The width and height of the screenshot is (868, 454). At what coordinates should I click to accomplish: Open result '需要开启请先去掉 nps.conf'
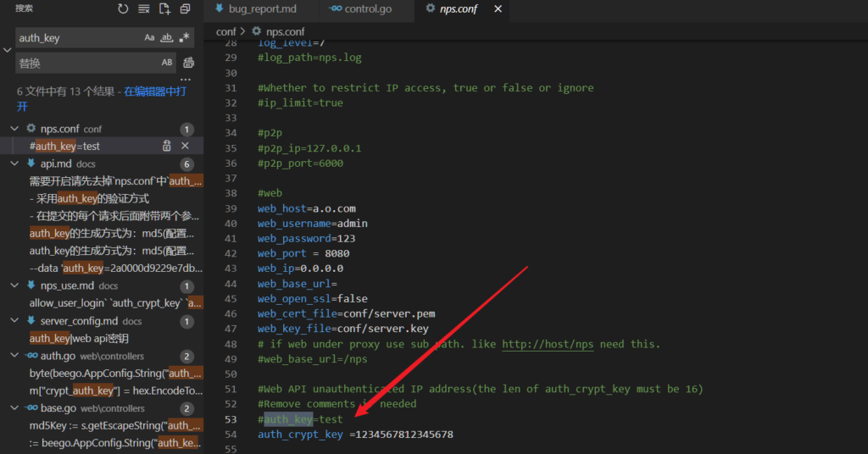(x=115, y=180)
